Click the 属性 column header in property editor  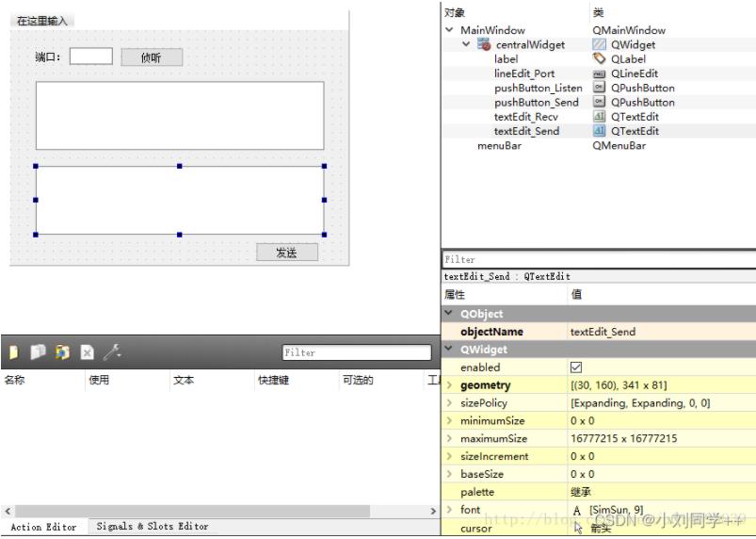point(454,294)
